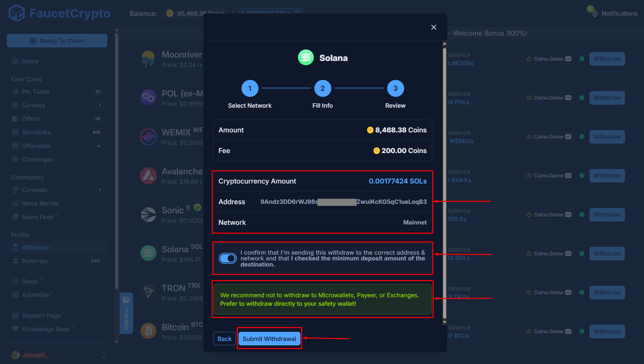The image size is (644, 364).
Task: Click Withdraw button in the Moonriver row
Action: point(607,59)
